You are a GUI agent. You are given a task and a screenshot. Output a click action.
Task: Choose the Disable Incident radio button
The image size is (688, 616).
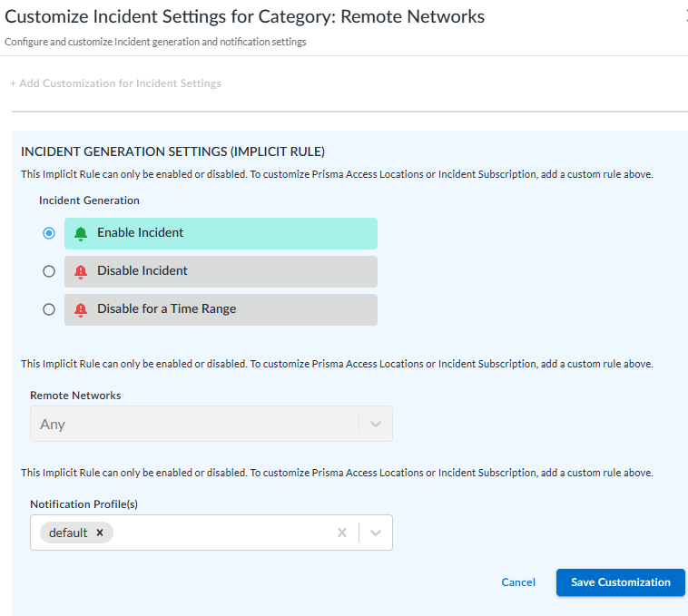(x=49, y=271)
